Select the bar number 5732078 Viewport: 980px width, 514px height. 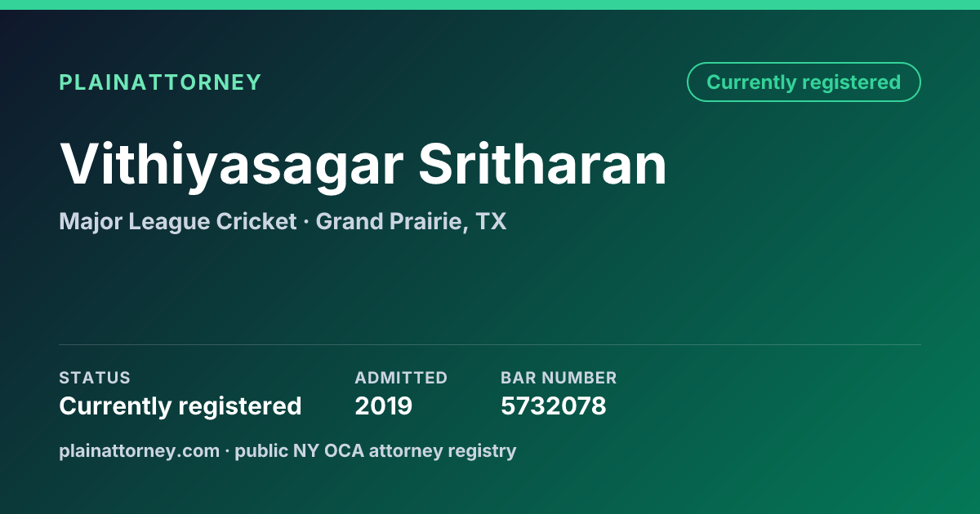click(x=554, y=405)
